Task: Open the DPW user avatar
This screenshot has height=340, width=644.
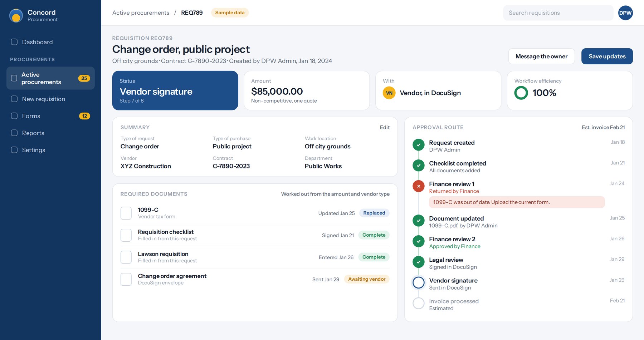Action: pos(625,13)
